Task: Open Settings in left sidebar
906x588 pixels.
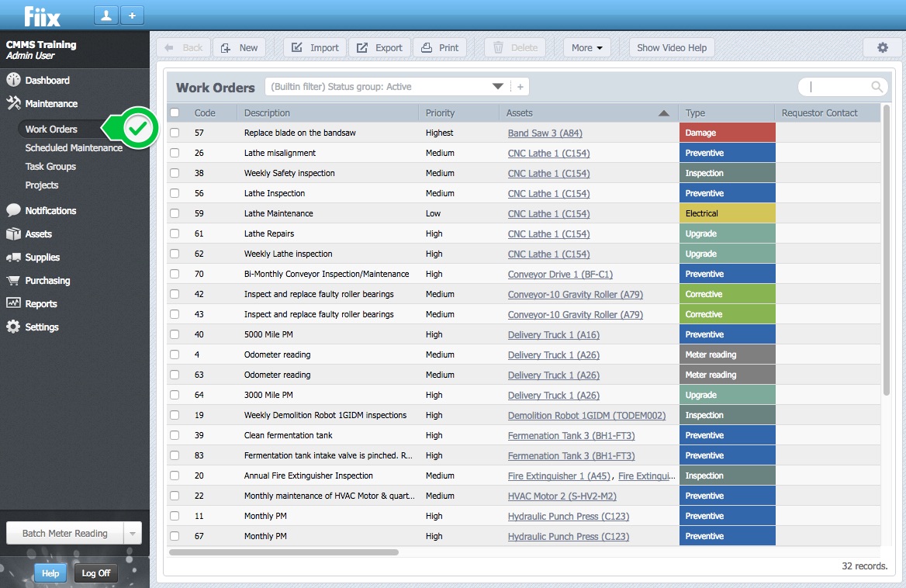Action: click(33, 327)
